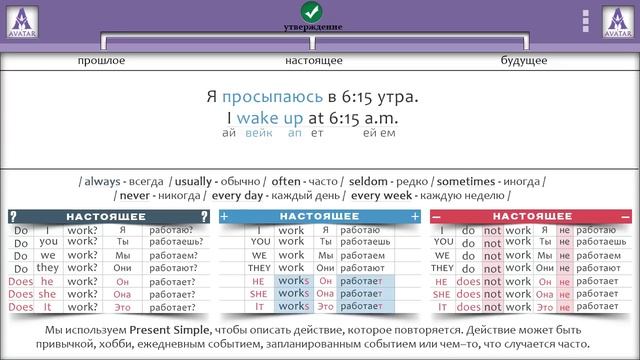Click the adverb 'never'
This screenshot has width=640, height=360.
[x=135, y=196]
